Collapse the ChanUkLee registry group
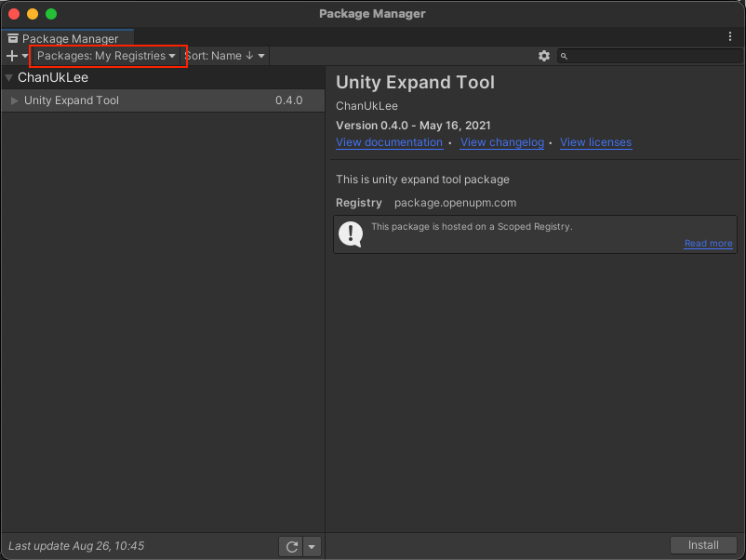This screenshot has height=560, width=746. [x=8, y=77]
